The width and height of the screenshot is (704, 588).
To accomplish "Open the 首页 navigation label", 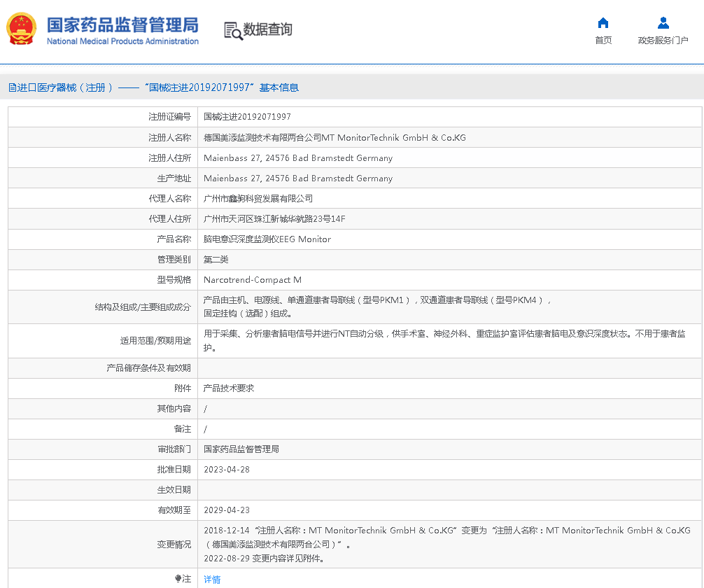I will pos(603,41).
